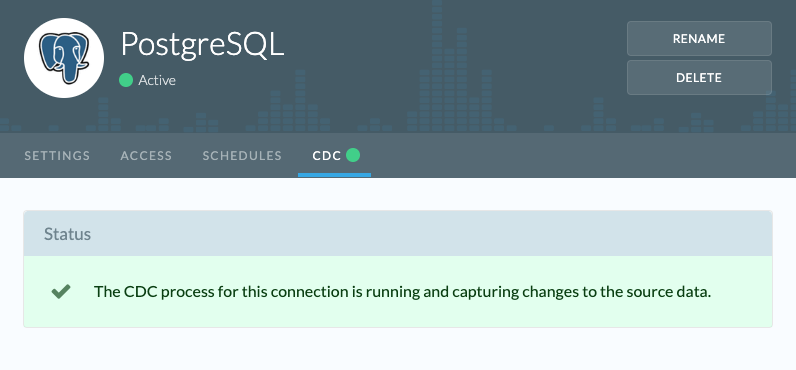796x370 pixels.
Task: Click the Status panel header
Action: coord(398,233)
